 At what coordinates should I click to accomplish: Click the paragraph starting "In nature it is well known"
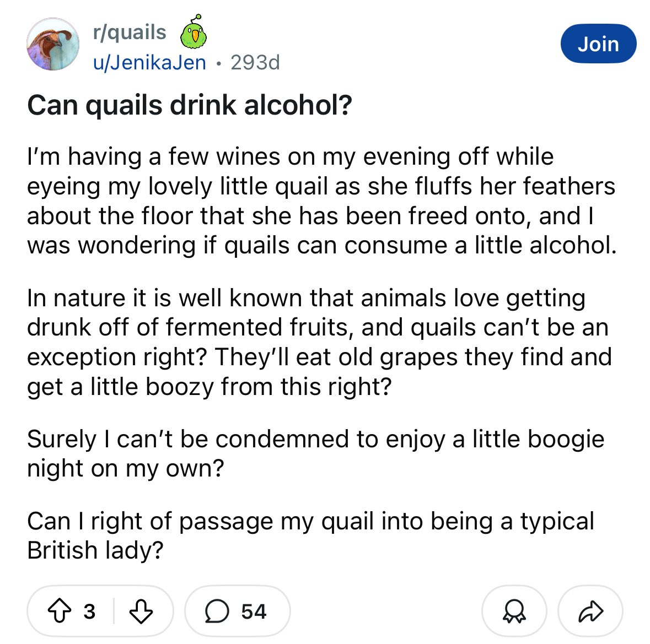(319, 342)
